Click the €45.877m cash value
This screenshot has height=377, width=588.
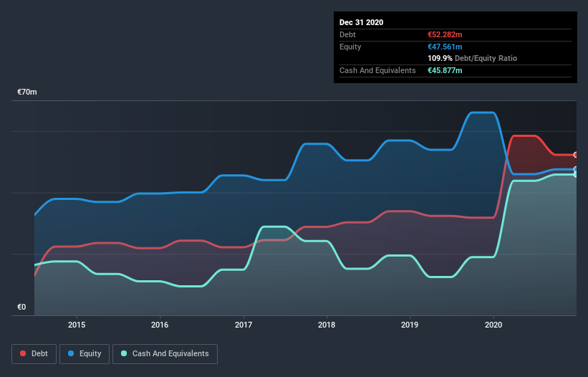pyautogui.click(x=445, y=70)
